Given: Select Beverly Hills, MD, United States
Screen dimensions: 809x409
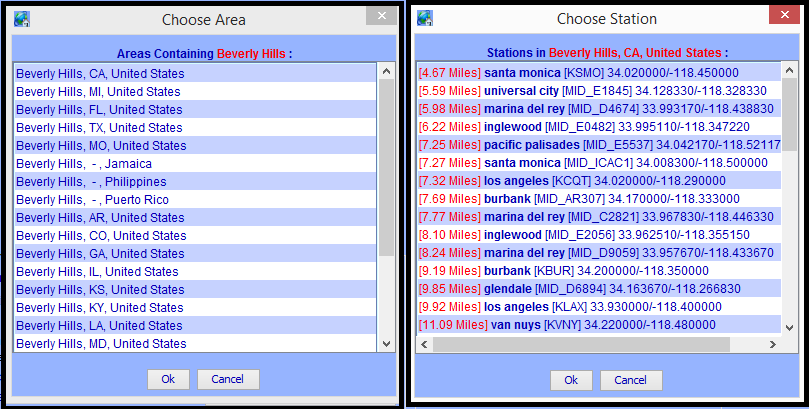Looking at the screenshot, I should [x=196, y=343].
